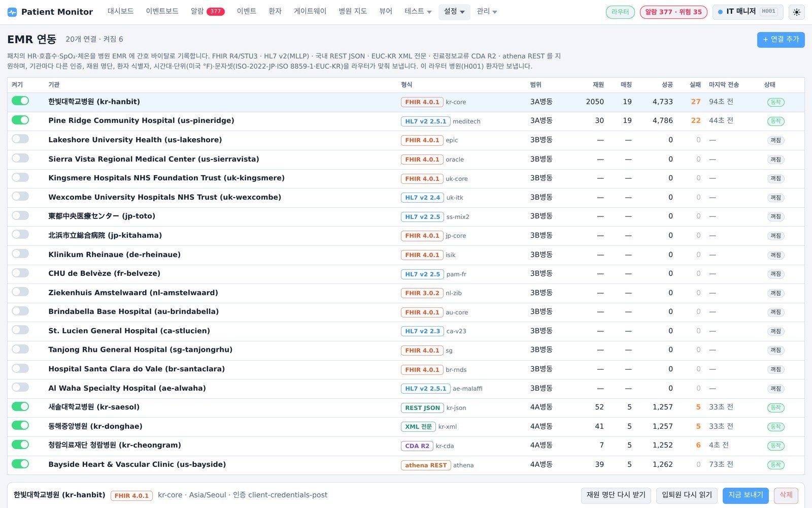
Task: Click the 삭제 button
Action: [x=786, y=495]
